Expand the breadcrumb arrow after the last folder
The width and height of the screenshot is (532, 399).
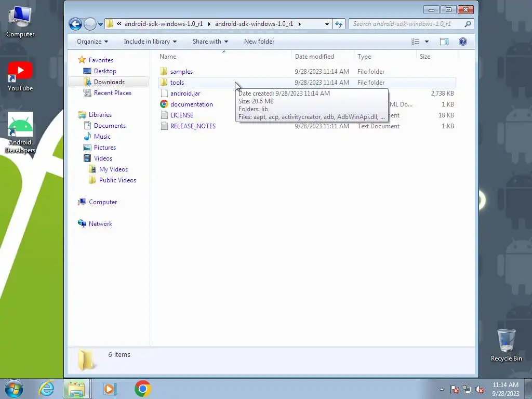pyautogui.click(x=300, y=24)
